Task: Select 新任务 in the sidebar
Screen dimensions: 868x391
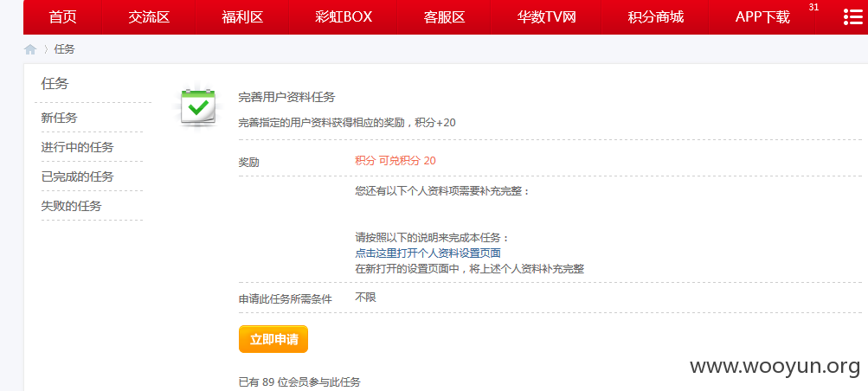Action: click(x=59, y=118)
